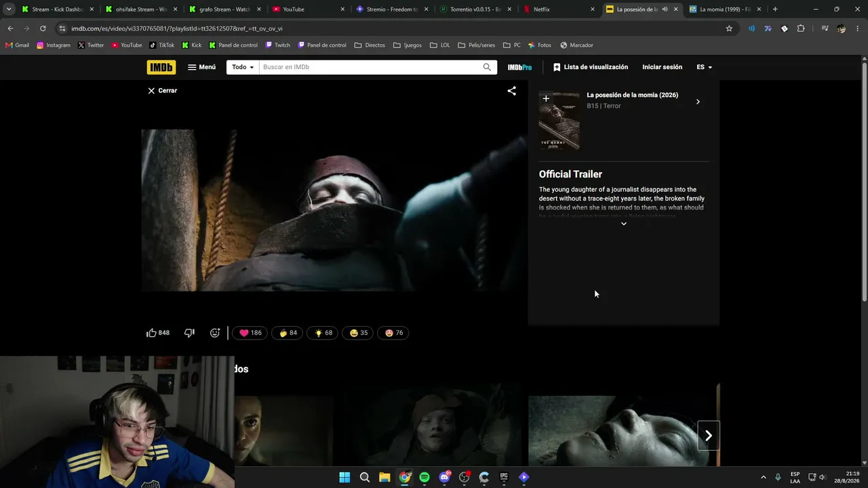
Task: Open the browser extensions puzzle icon
Action: pos(801,28)
